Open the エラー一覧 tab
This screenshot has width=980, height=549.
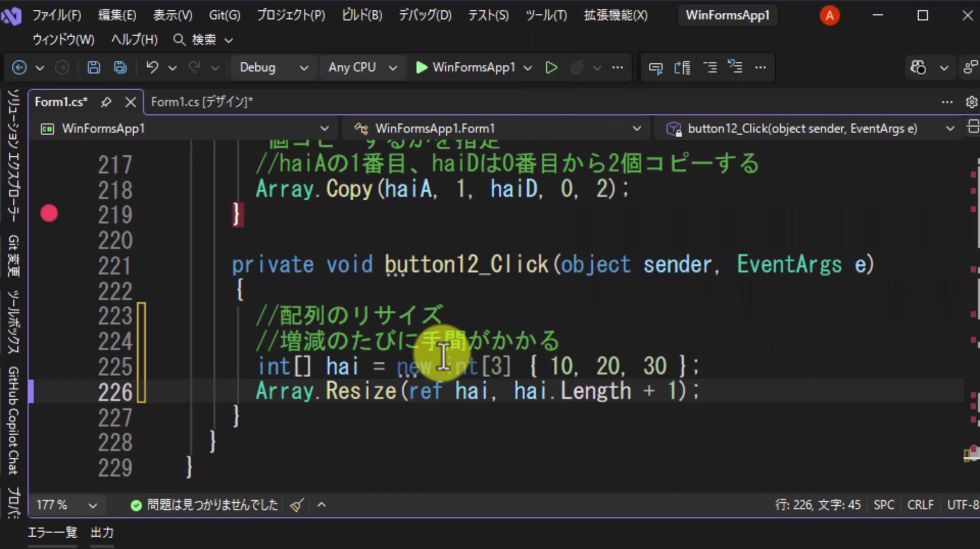(x=53, y=533)
